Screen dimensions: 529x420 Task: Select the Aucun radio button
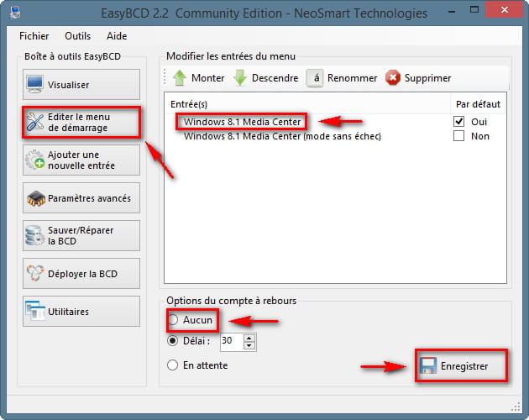coord(173,319)
